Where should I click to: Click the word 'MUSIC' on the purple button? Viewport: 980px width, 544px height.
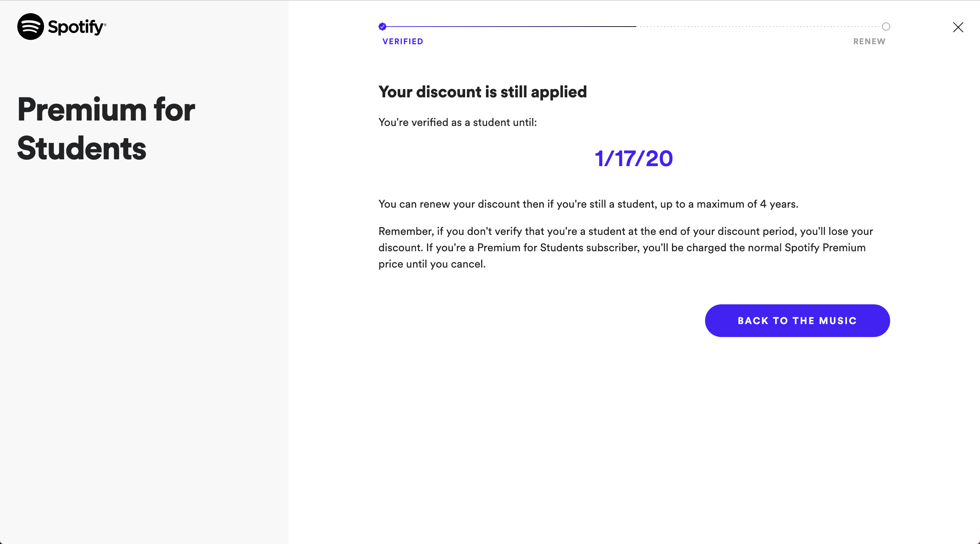(838, 321)
